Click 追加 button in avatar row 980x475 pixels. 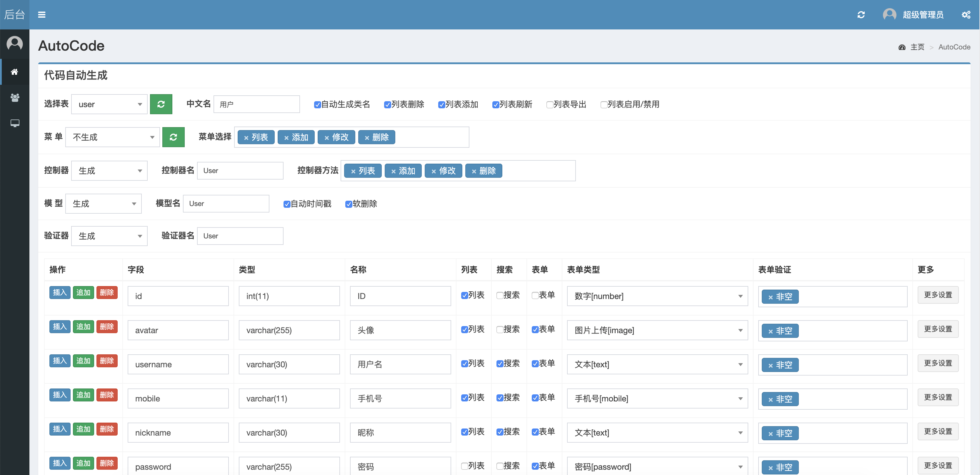(83, 327)
